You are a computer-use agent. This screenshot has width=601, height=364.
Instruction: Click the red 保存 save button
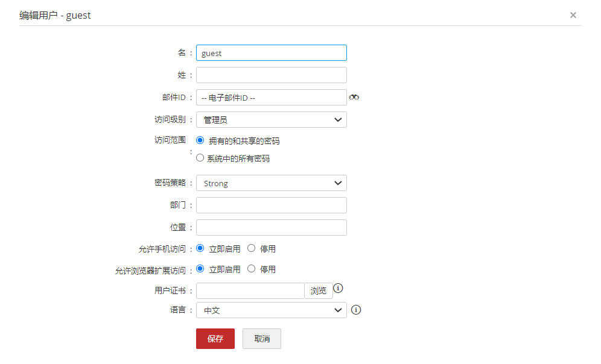pyautogui.click(x=215, y=339)
